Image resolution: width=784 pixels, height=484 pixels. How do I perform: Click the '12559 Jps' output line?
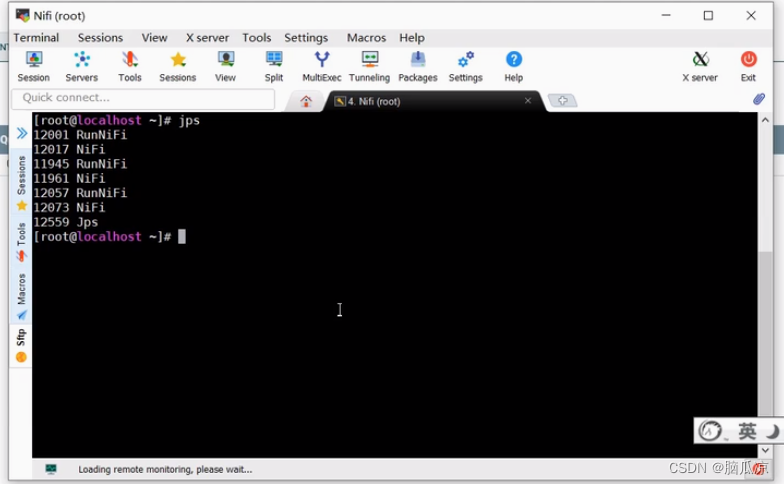66,222
